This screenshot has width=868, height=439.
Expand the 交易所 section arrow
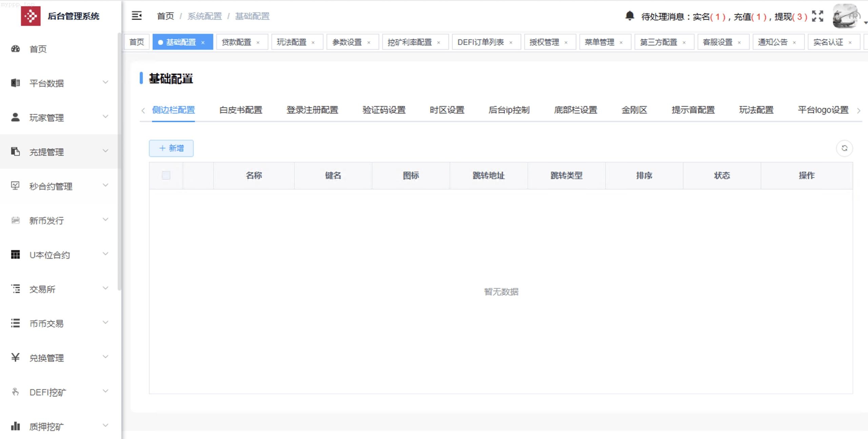105,288
